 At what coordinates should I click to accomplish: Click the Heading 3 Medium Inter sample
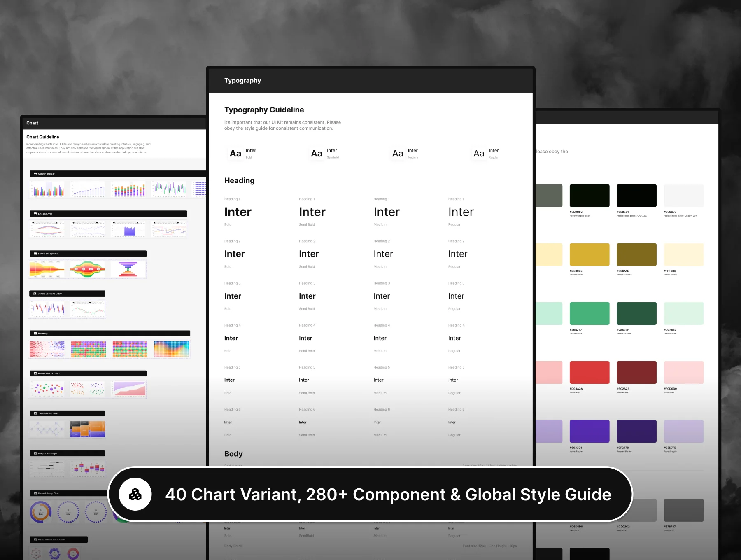pos(382,296)
